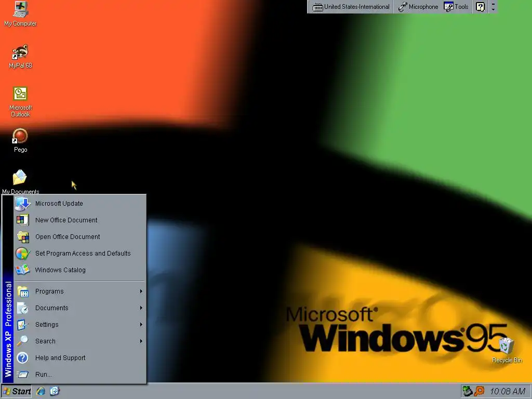This screenshot has height=399, width=532.
Task: Click Open Office Document icon
Action: 22,236
